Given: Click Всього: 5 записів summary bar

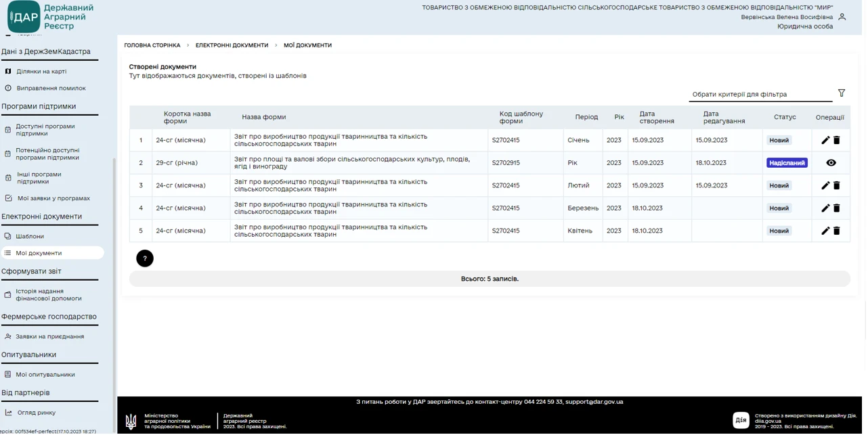Looking at the screenshot, I should 491,279.
